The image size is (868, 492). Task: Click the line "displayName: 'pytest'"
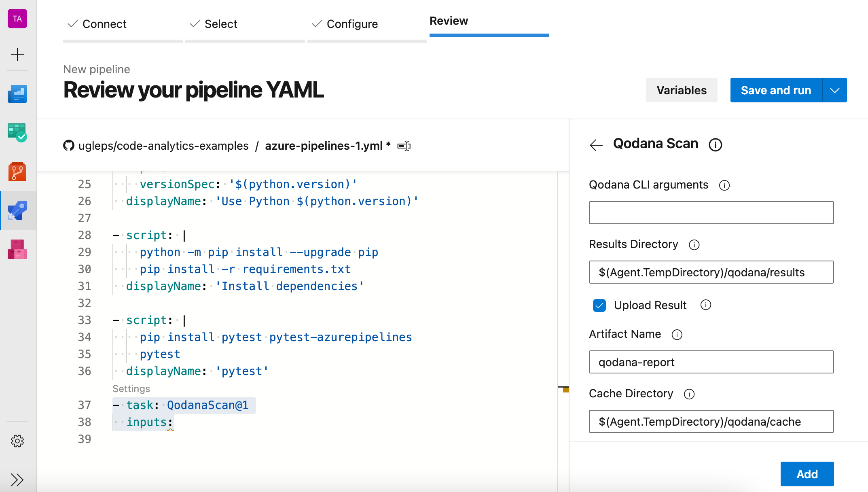click(x=197, y=371)
